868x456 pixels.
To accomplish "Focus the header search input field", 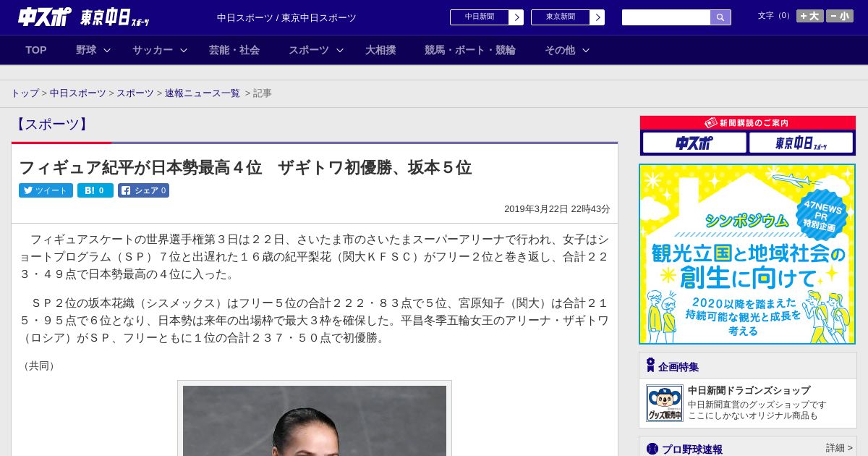I will click(666, 17).
